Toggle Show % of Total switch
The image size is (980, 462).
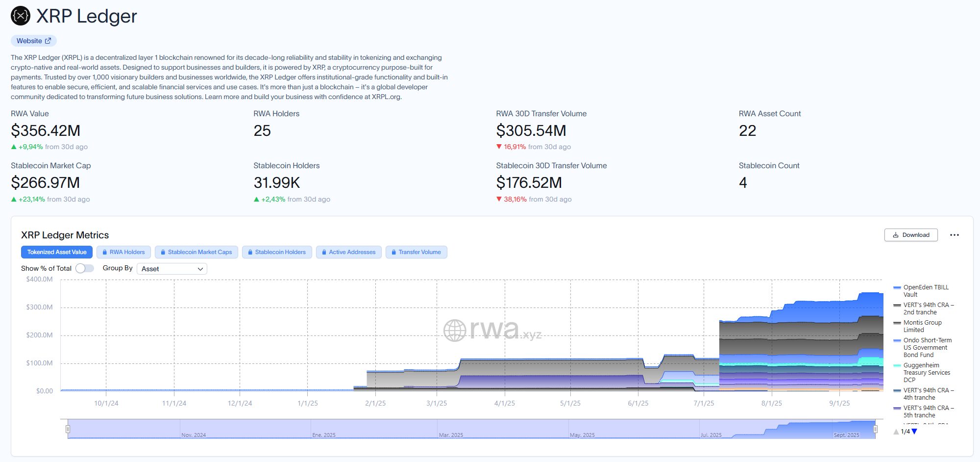pos(85,268)
